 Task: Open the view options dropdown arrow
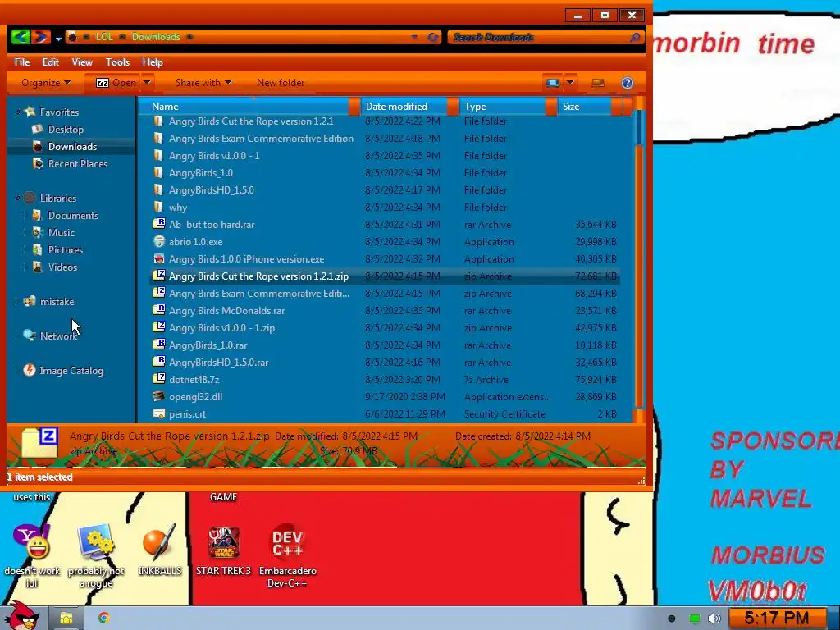click(570, 83)
